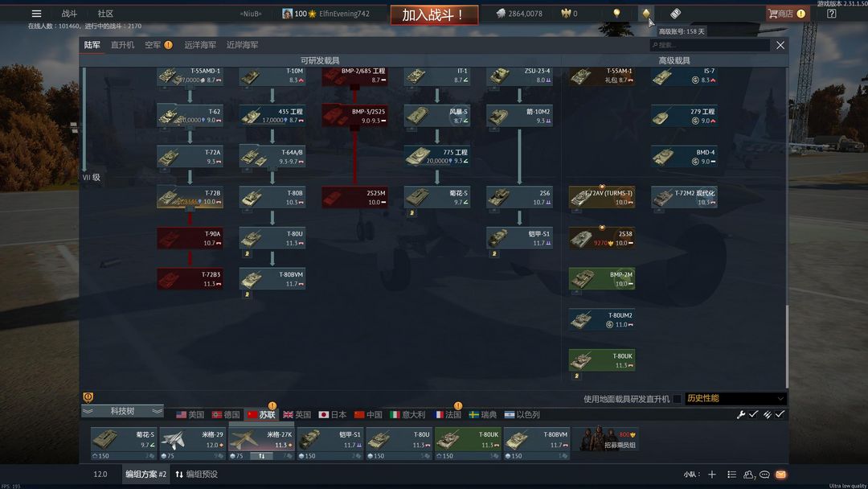Open the 商店 shop button
868x489 pixels.
pyautogui.click(x=787, y=14)
